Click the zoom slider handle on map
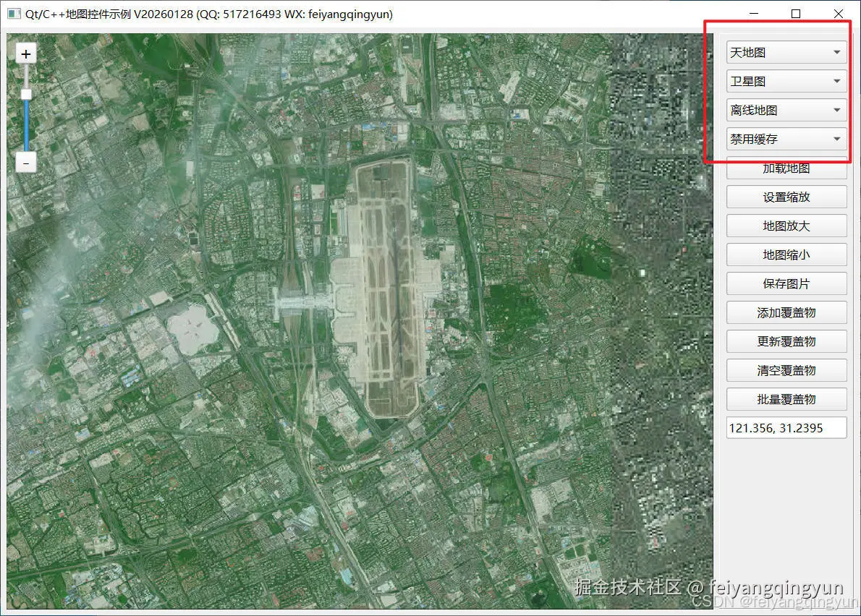This screenshot has width=861, height=616. point(26,94)
